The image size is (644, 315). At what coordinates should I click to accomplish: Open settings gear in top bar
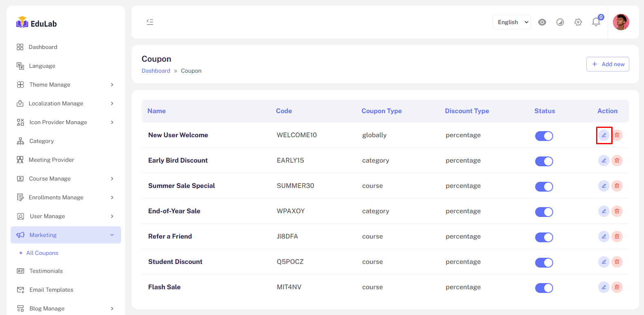tap(578, 22)
